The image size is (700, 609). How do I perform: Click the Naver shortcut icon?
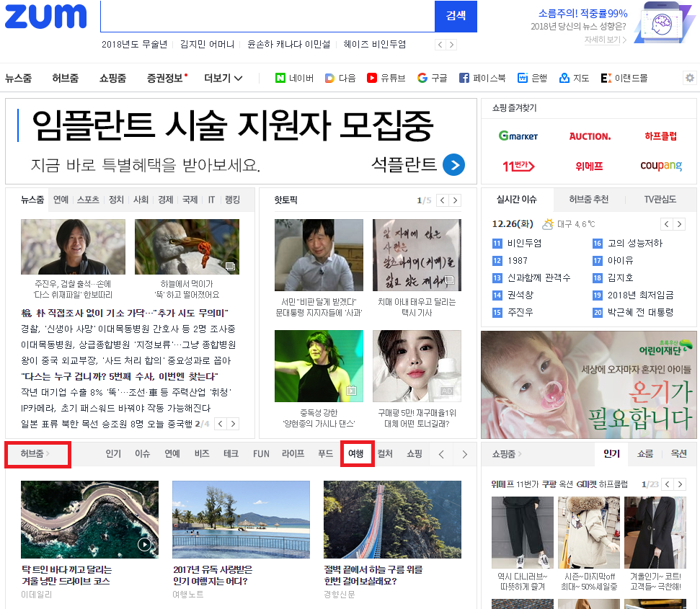pos(280,78)
